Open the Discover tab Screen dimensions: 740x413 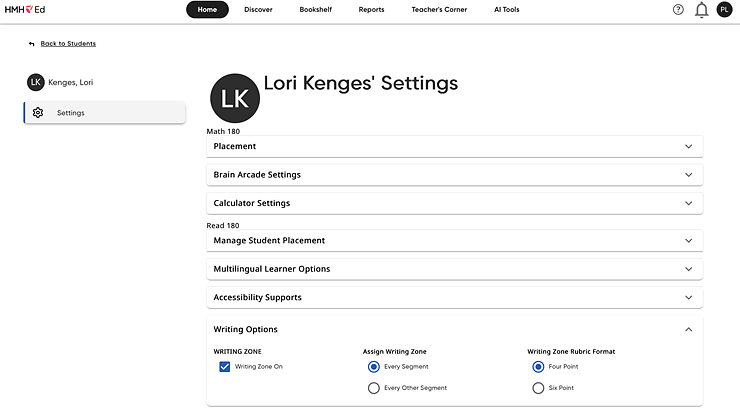[258, 9]
